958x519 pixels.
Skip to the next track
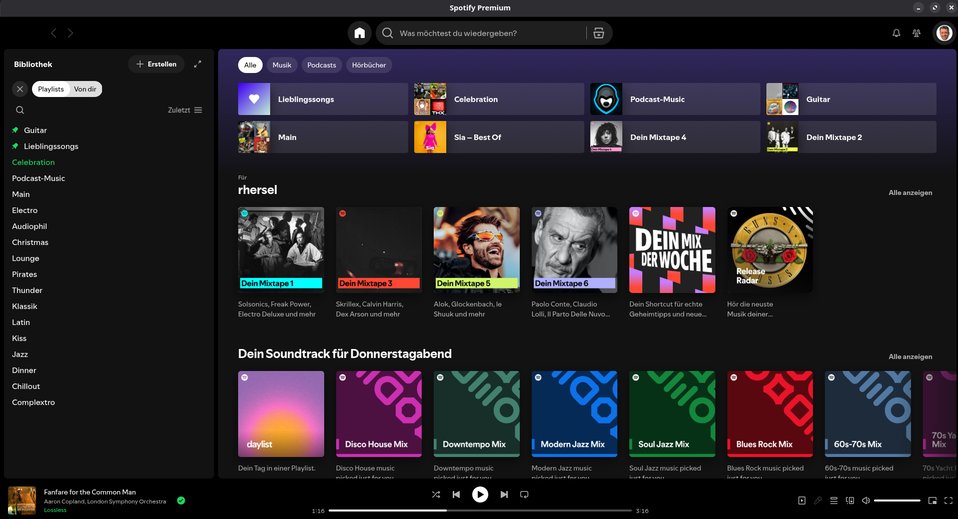coord(504,494)
